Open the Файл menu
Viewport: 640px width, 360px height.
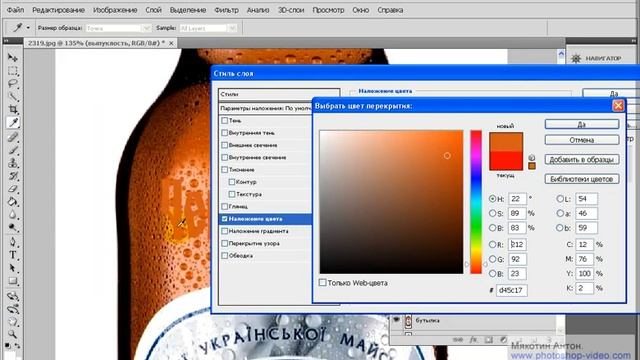click(16, 10)
